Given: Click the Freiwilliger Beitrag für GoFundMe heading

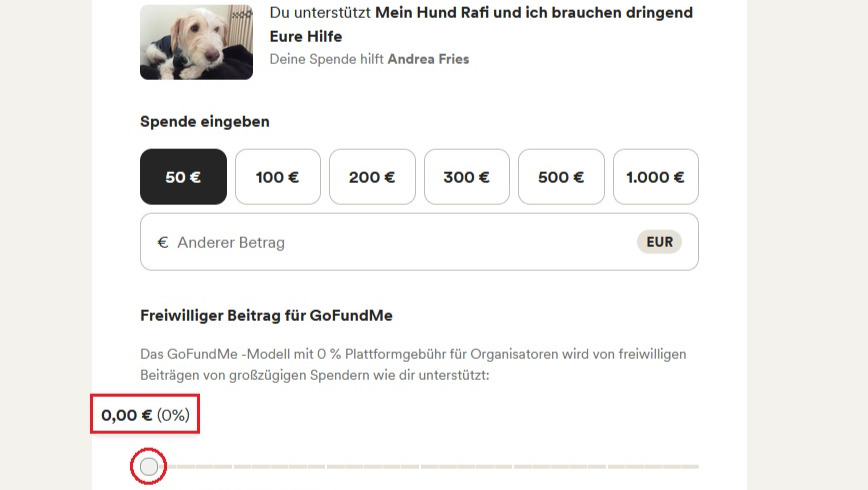Looking at the screenshot, I should tap(266, 316).
